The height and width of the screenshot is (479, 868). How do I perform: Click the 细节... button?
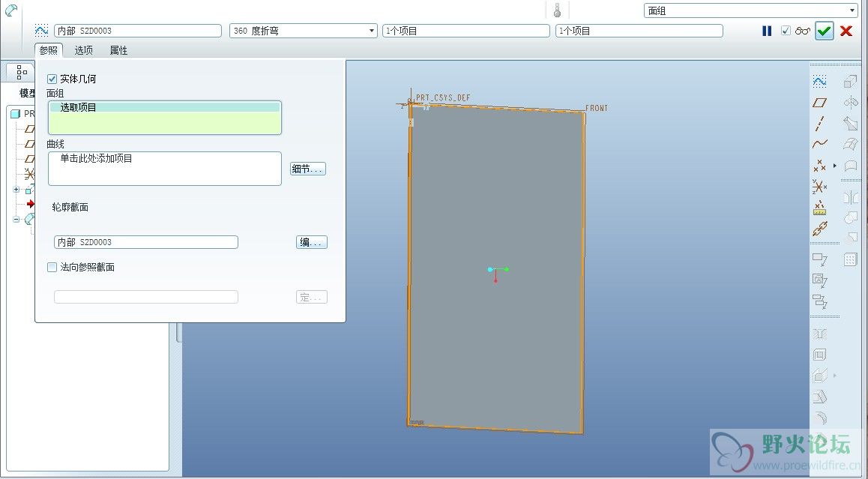pyautogui.click(x=308, y=169)
